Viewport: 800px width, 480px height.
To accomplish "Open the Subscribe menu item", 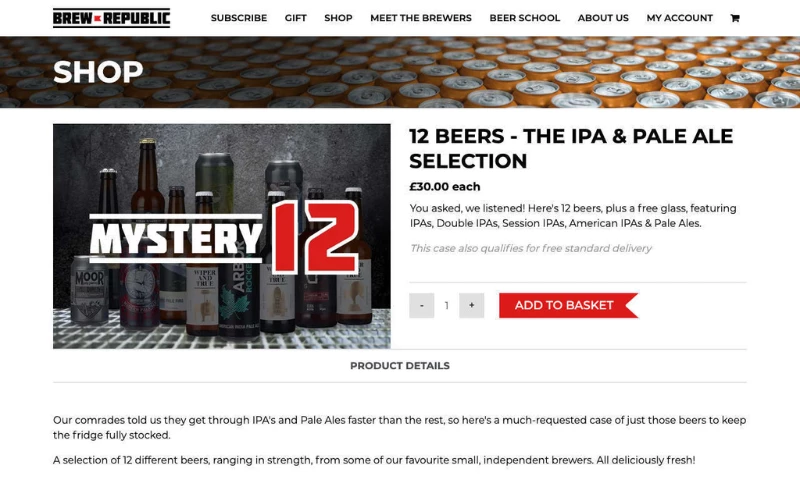I will point(239,18).
